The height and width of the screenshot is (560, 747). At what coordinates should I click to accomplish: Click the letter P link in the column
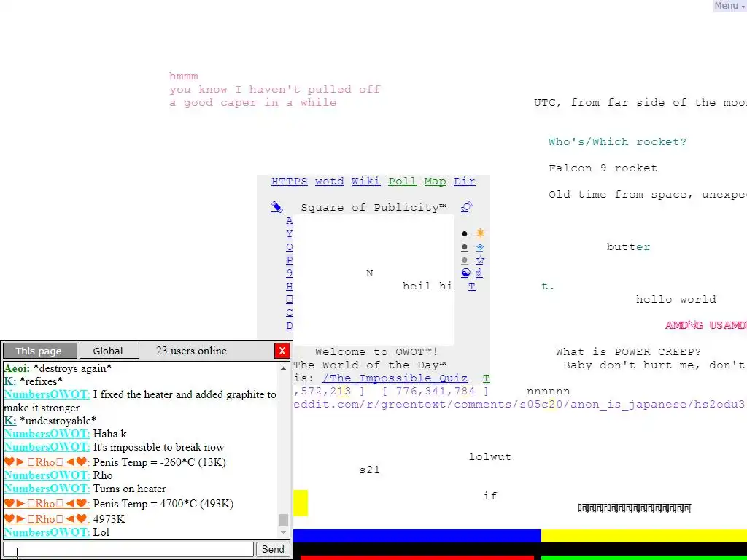coord(289,260)
